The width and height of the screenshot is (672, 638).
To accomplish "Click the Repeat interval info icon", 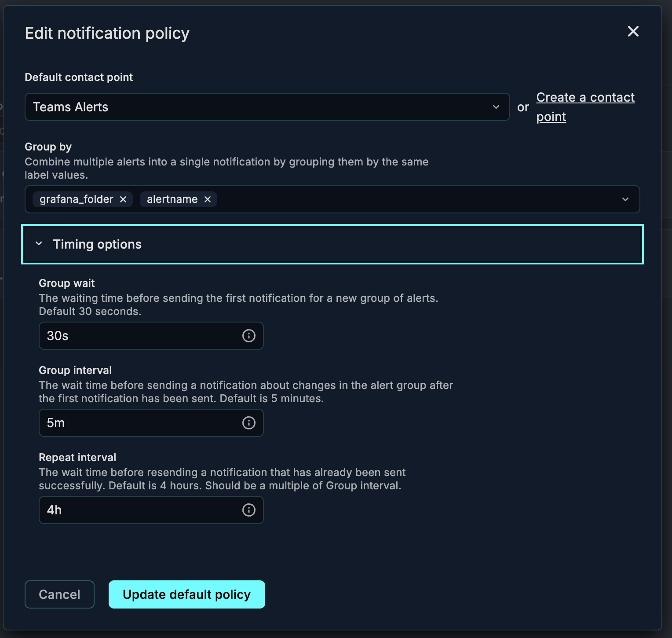I will click(249, 510).
